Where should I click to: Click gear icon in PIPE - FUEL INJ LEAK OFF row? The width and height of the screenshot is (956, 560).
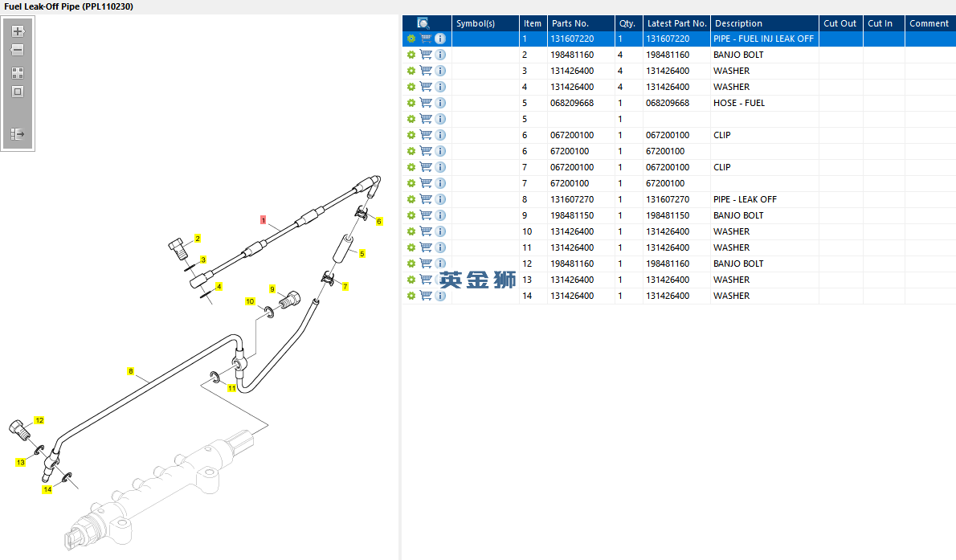pos(411,39)
